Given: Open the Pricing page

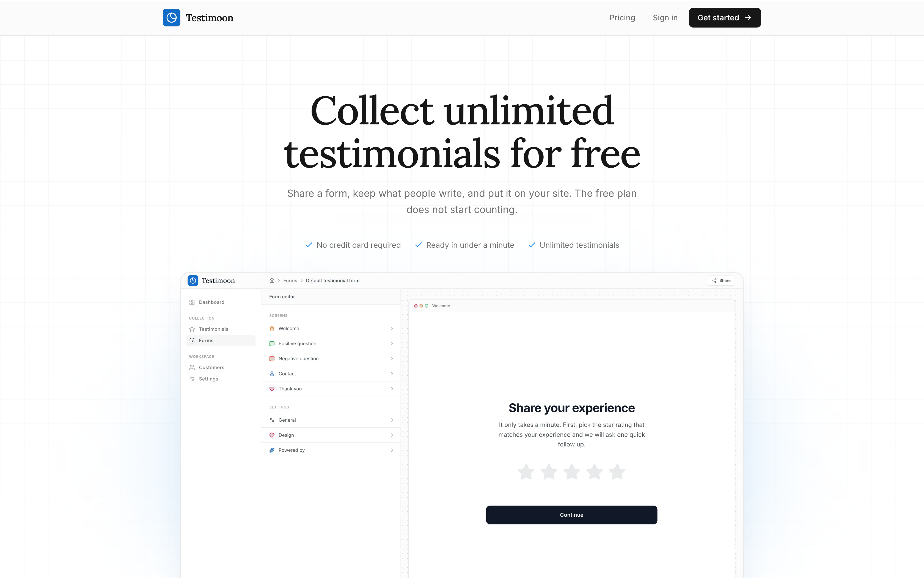Looking at the screenshot, I should tap(622, 18).
